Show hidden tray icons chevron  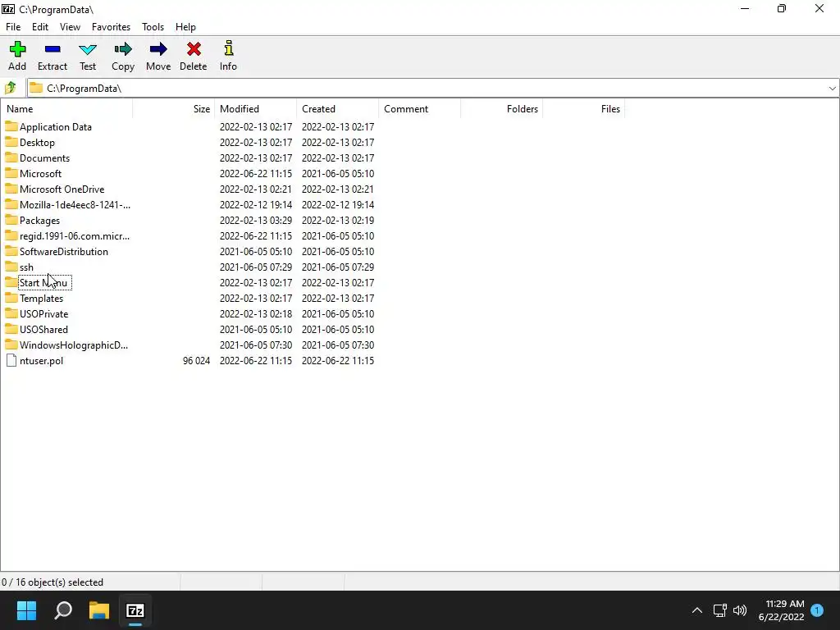pos(697,610)
